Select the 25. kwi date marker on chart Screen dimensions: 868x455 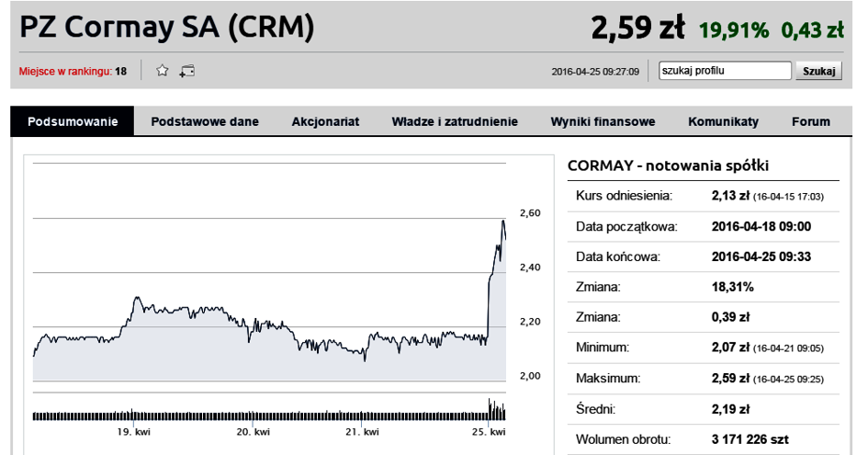click(489, 432)
